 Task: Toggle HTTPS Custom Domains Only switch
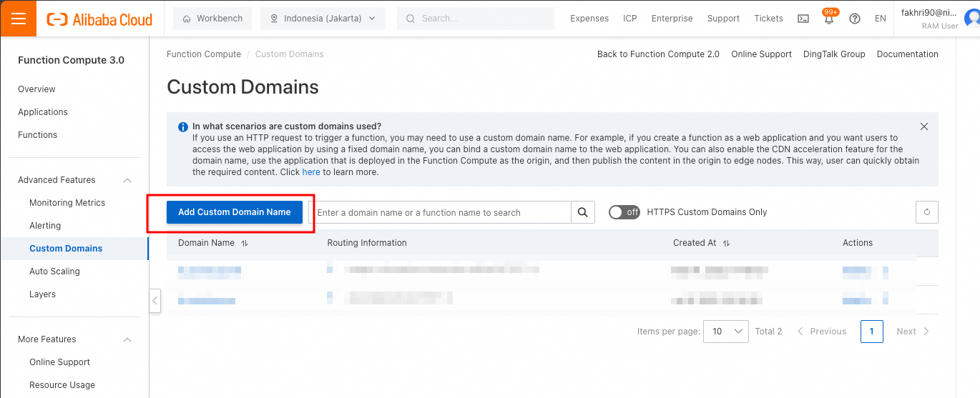tap(624, 212)
